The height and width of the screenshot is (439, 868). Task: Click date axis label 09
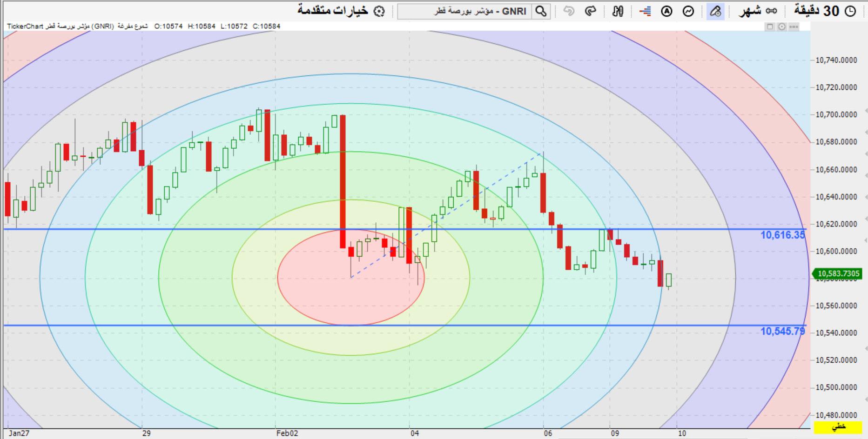pos(615,433)
